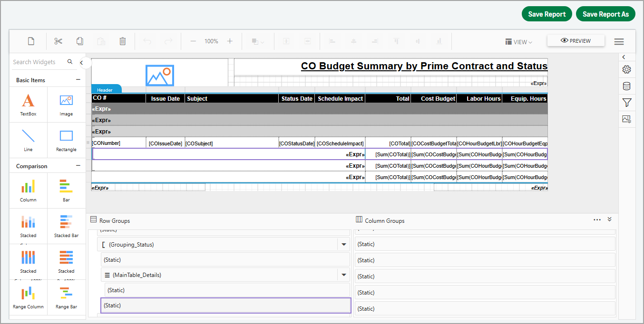Open the VIEW dropdown menu
The width and height of the screenshot is (644, 324).
click(518, 42)
